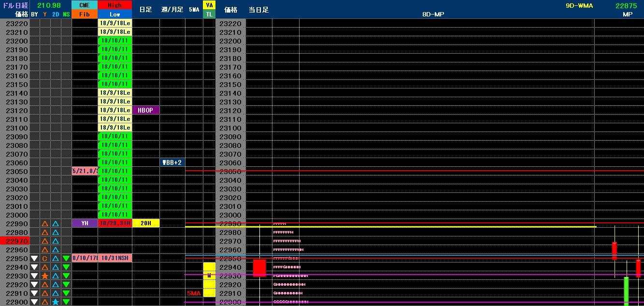Click the orange C marker at 22950
The height and width of the screenshot is (306, 644).
tap(45, 259)
